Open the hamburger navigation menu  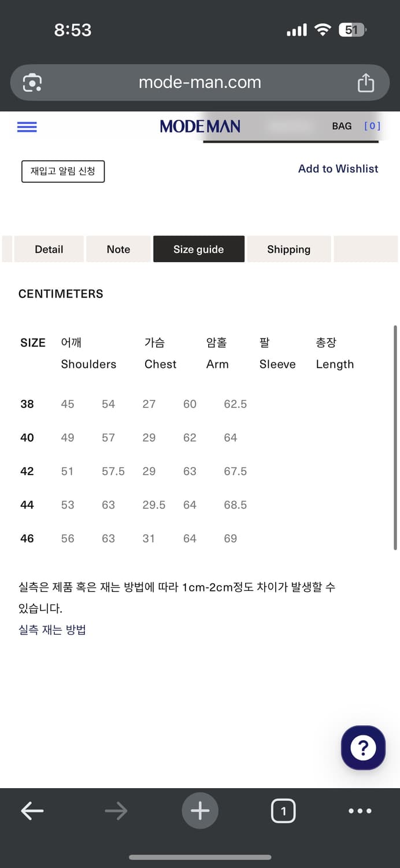[27, 127]
